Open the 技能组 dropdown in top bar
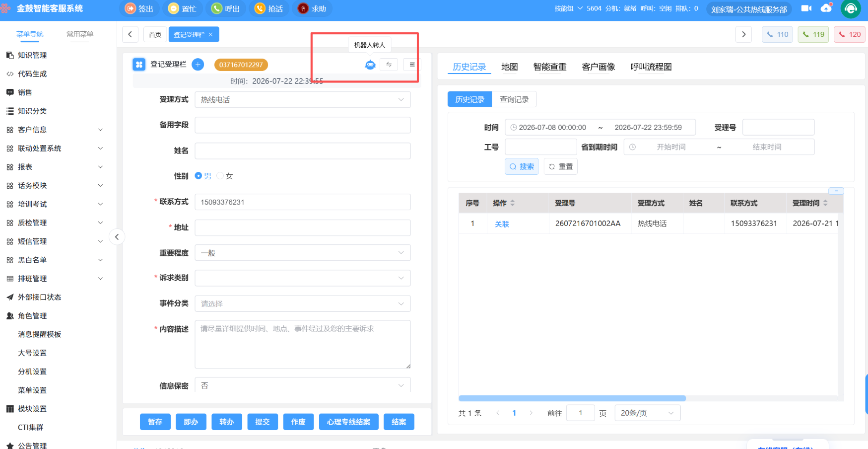The height and width of the screenshot is (449, 868). point(569,8)
